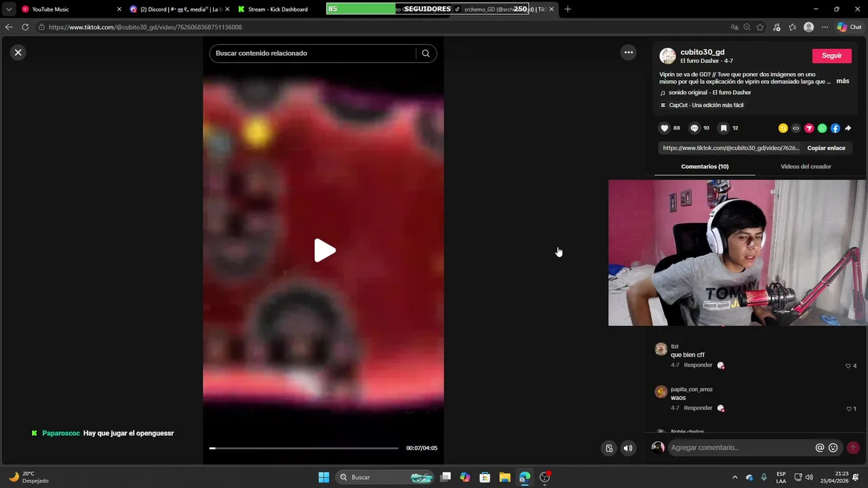Click the search magnifier in related content bar
This screenshot has height=488, width=868.
(426, 53)
